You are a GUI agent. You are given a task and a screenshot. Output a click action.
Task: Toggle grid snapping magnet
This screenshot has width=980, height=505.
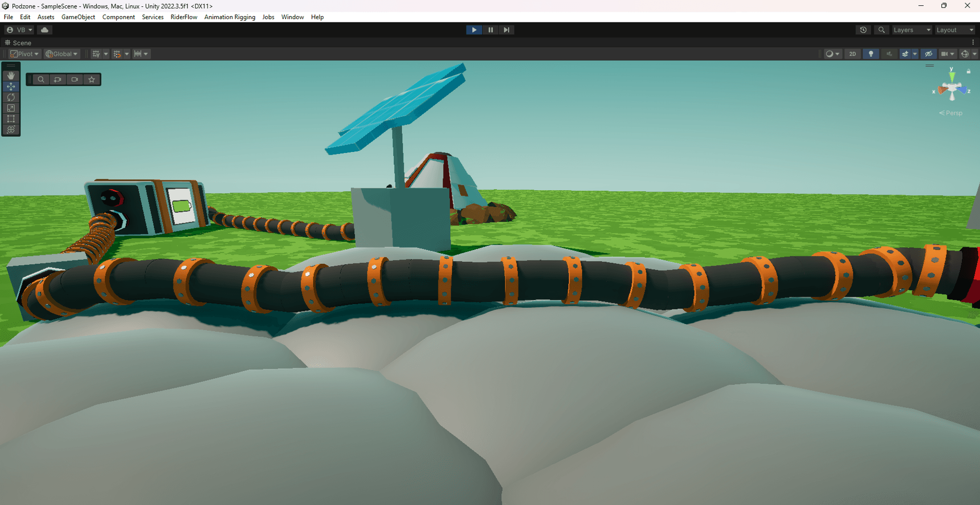(117, 54)
